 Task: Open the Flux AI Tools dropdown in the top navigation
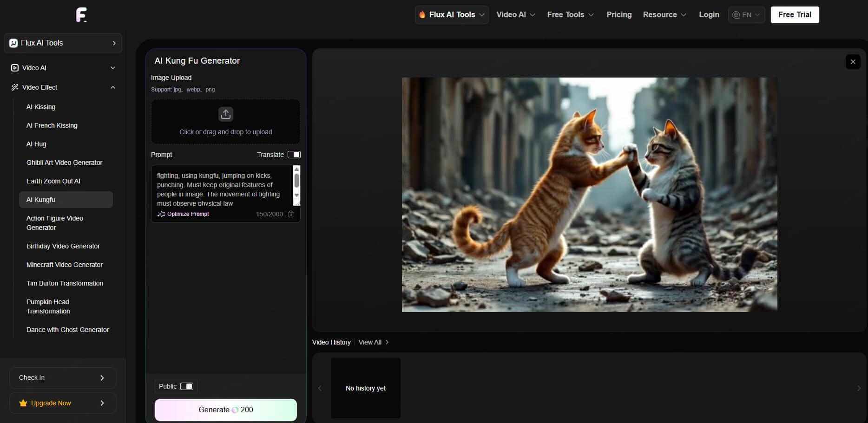coord(451,15)
